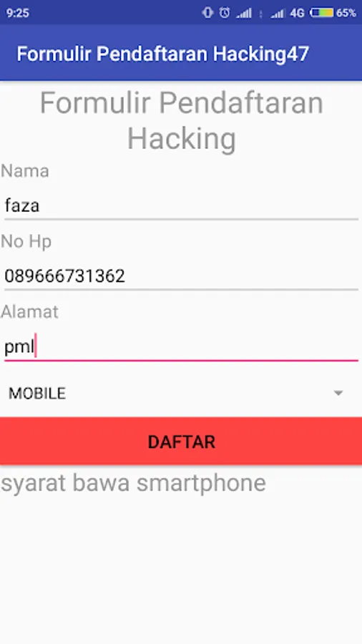362x644 pixels.
Task: Tap the battery level icon
Action: [x=321, y=13]
